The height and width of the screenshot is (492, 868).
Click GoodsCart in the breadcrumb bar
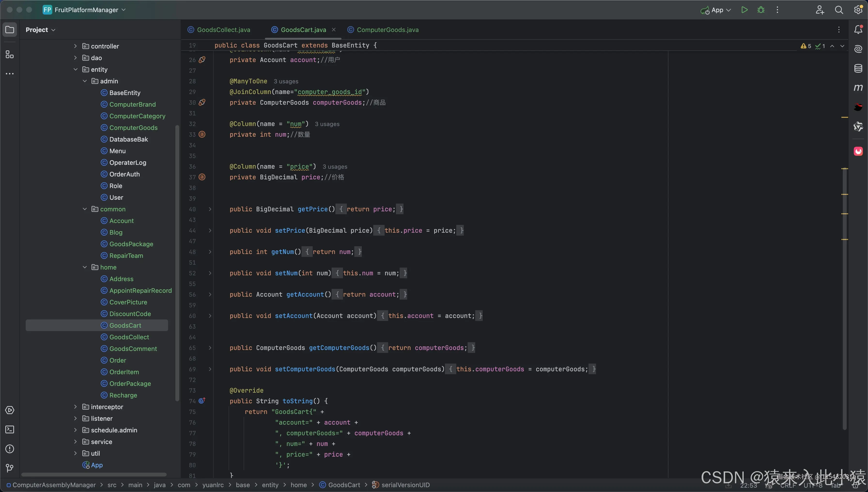344,485
